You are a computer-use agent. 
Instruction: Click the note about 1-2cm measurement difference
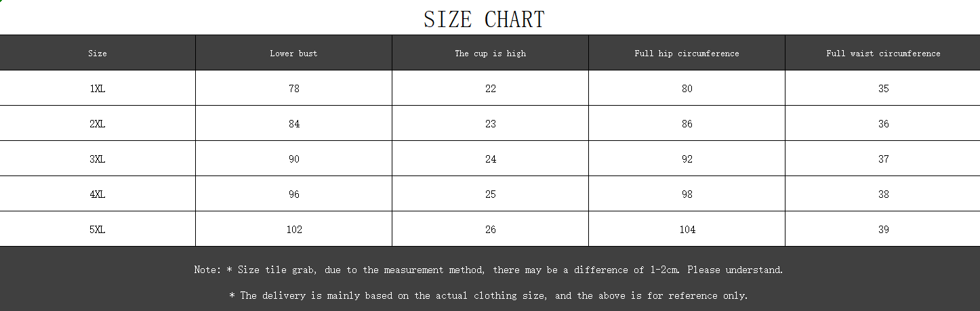489,270
